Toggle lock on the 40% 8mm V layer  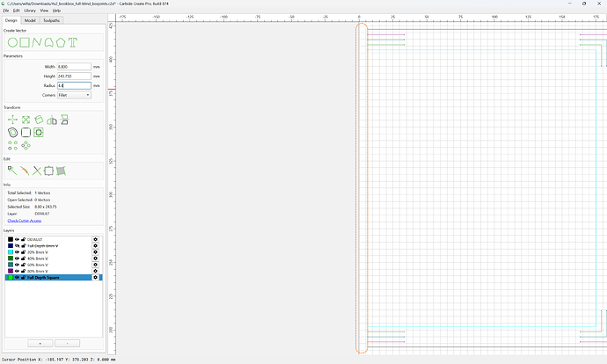(x=23, y=258)
